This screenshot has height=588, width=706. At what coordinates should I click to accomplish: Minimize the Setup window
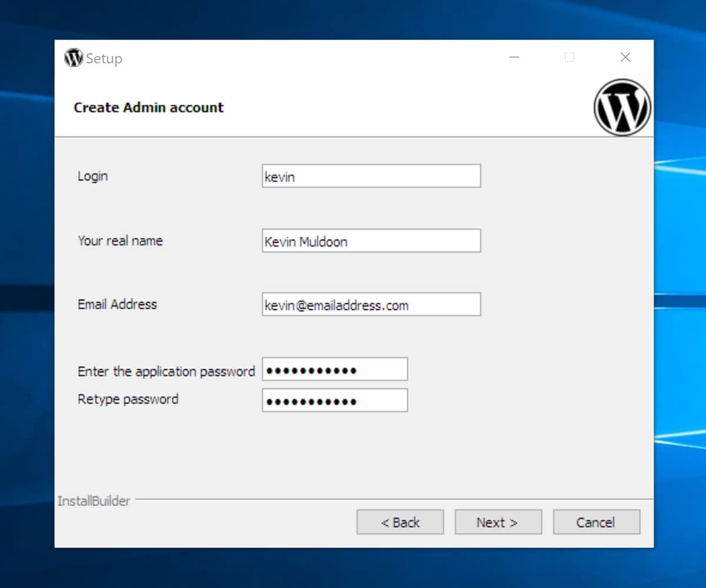(514, 57)
